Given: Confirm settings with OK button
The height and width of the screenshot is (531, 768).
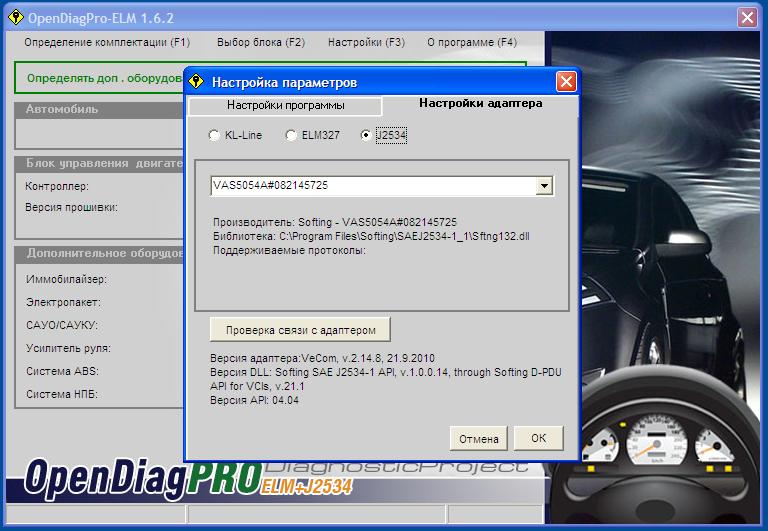Looking at the screenshot, I should pyautogui.click(x=539, y=438).
